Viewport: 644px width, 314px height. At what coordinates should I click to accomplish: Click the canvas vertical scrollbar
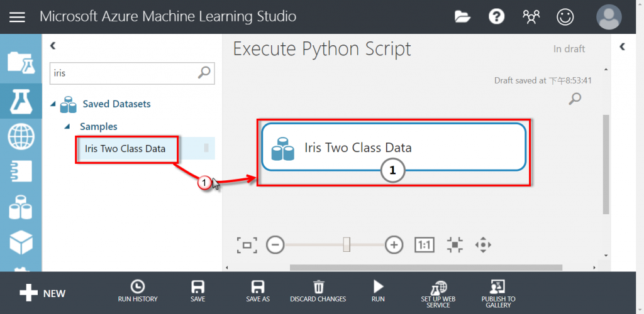[x=606, y=164]
